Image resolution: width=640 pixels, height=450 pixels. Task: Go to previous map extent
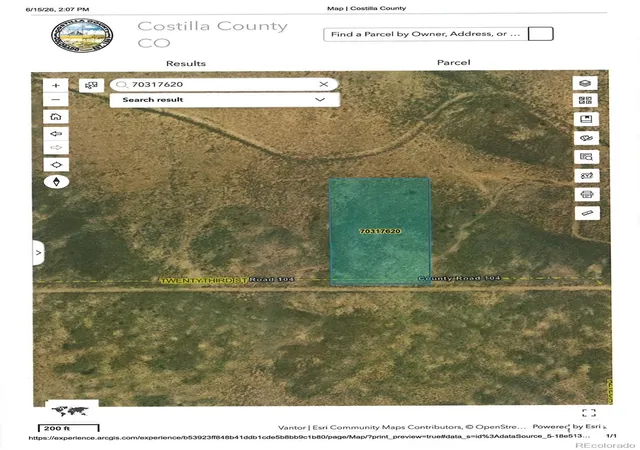tap(56, 134)
